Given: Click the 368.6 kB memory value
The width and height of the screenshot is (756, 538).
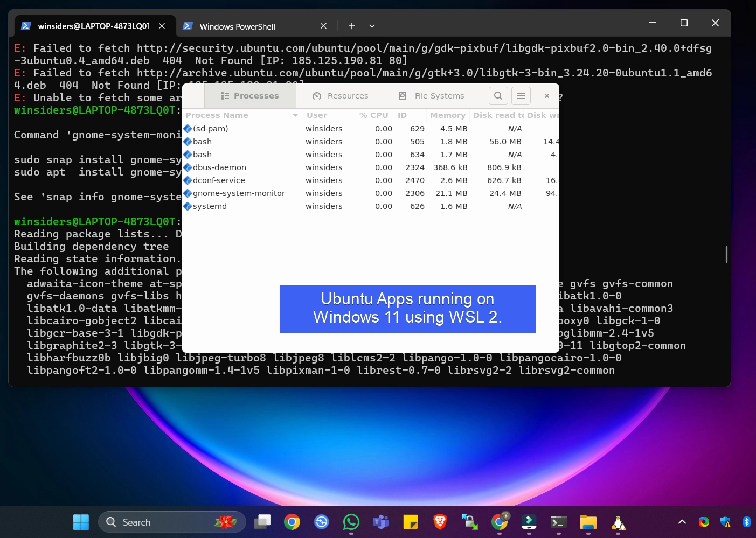Looking at the screenshot, I should click(x=450, y=167).
